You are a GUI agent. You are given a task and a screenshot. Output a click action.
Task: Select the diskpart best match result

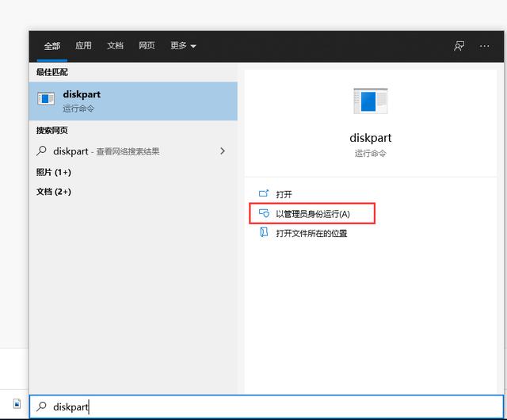point(133,101)
